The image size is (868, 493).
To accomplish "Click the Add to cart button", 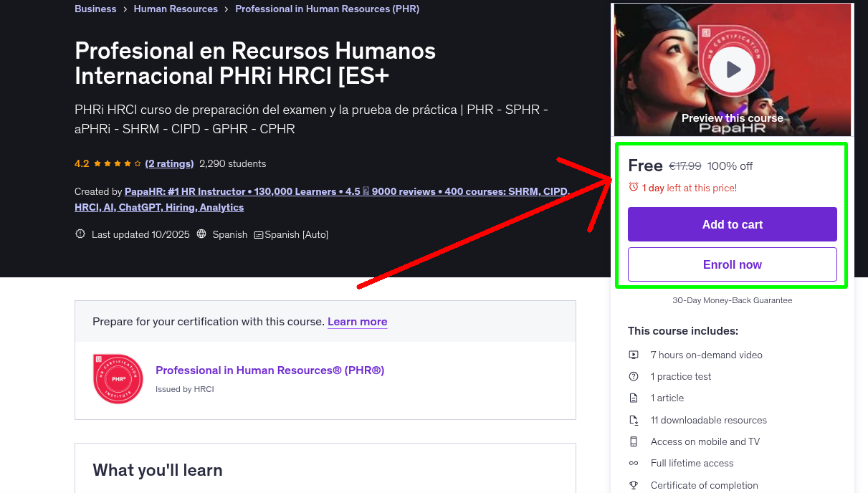I will pyautogui.click(x=732, y=224).
